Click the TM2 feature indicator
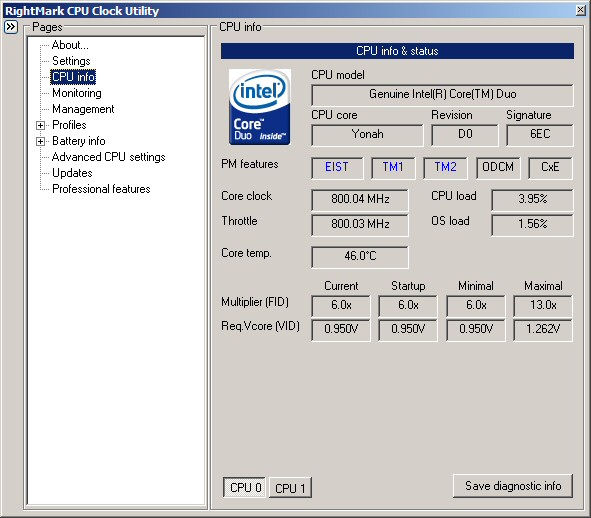 click(x=446, y=168)
